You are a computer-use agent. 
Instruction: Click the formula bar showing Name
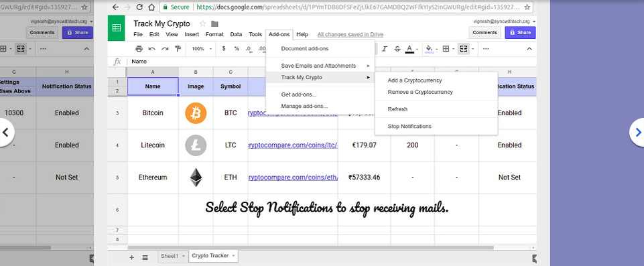(x=332, y=62)
